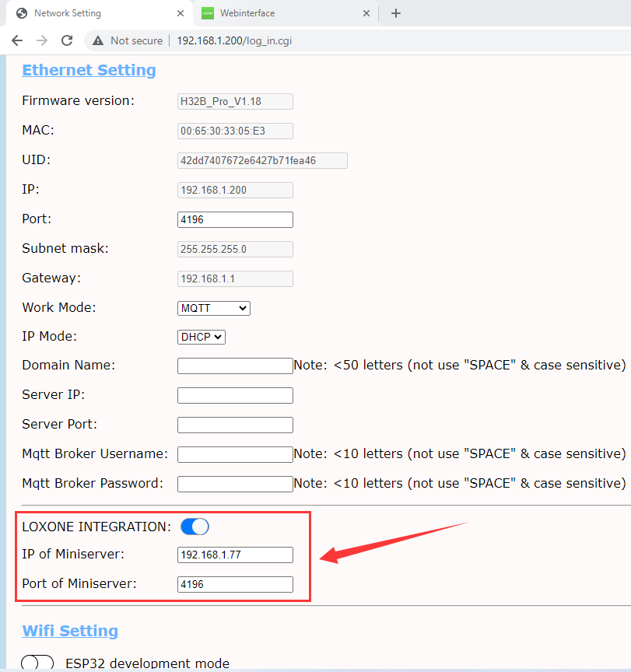Screen dimensions: 631x672
Task: Click the Server IP input box
Action: [x=235, y=395]
